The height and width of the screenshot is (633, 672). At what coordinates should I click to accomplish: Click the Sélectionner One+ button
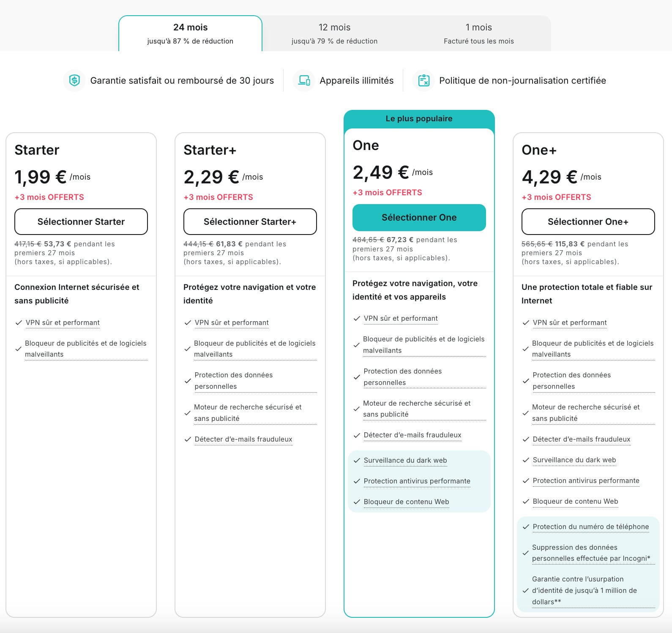click(588, 221)
